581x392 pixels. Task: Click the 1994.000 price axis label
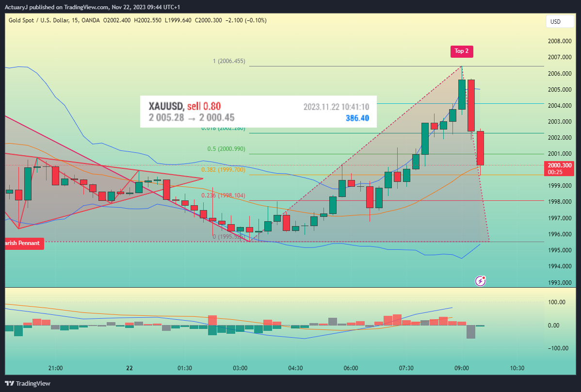click(560, 266)
